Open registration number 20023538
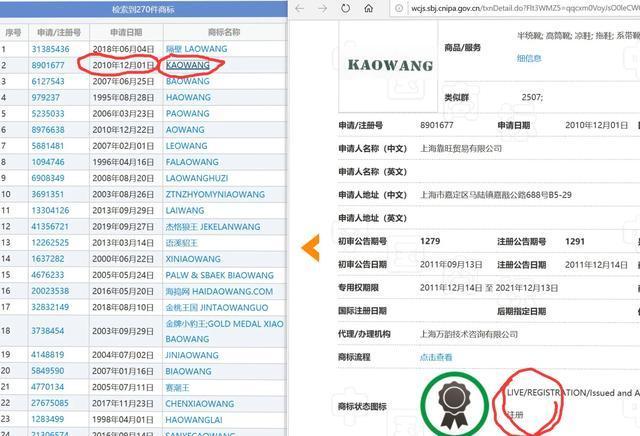 (x=51, y=291)
